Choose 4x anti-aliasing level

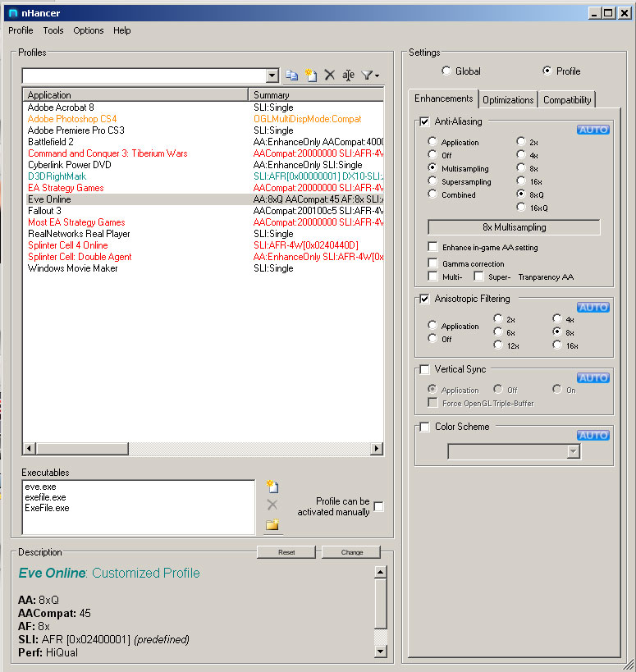pos(521,155)
